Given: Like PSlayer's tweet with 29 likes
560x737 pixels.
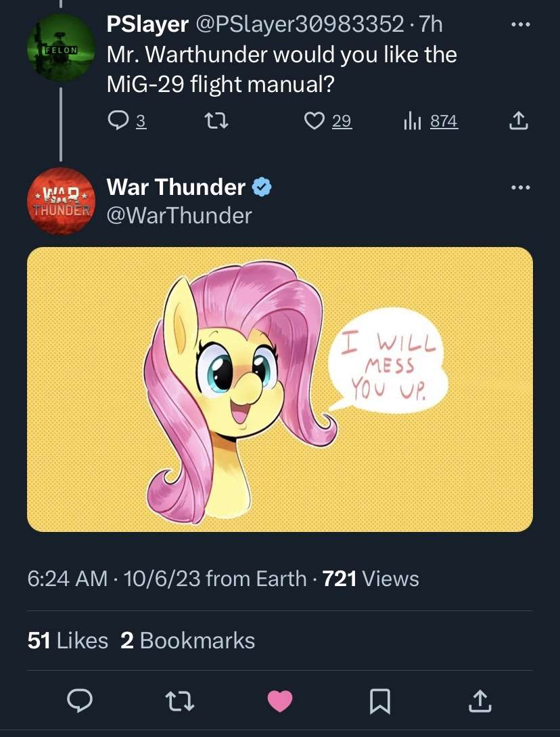Looking at the screenshot, I should pos(314,121).
